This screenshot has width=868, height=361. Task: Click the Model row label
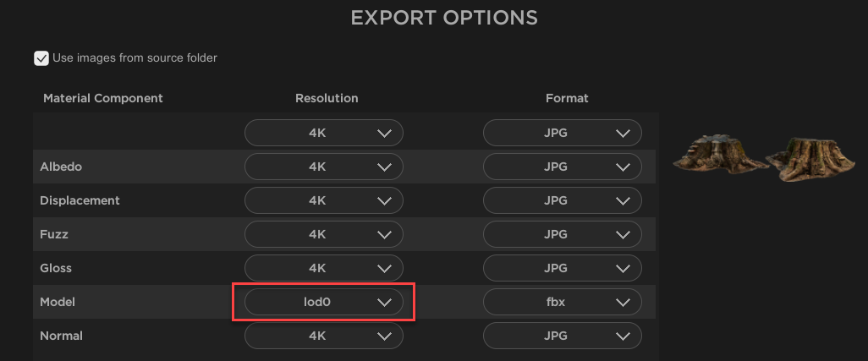click(58, 302)
